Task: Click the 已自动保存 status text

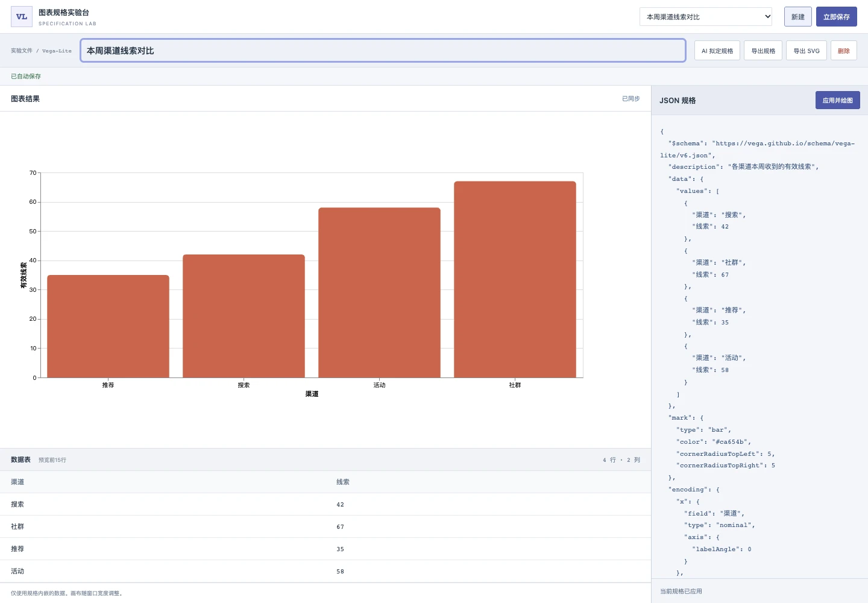Action: [26, 77]
